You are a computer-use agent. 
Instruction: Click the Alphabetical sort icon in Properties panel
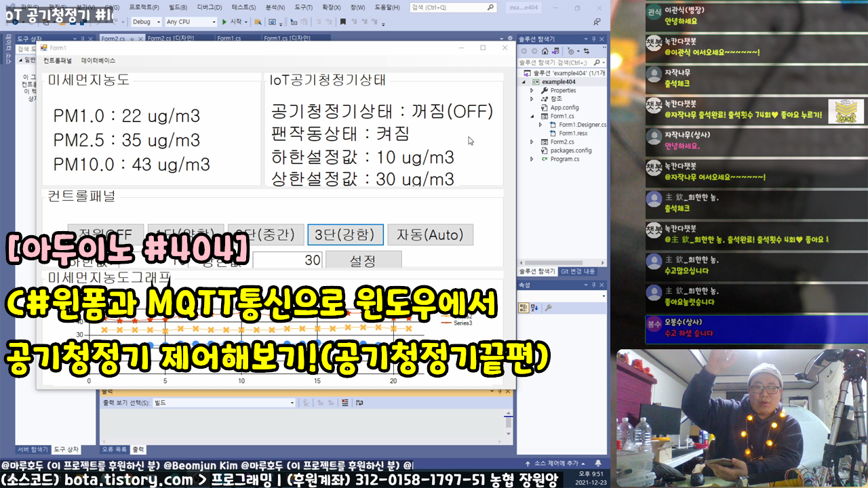pos(534,308)
